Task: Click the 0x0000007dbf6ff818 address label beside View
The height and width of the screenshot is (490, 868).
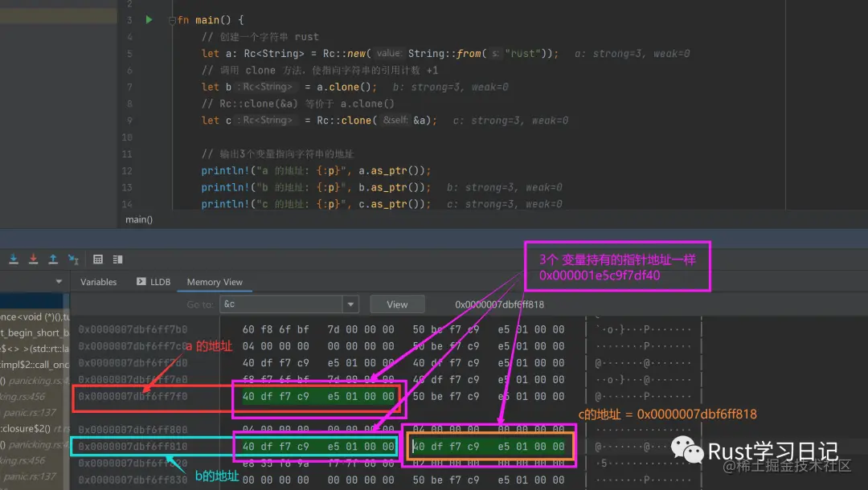Action: point(499,304)
